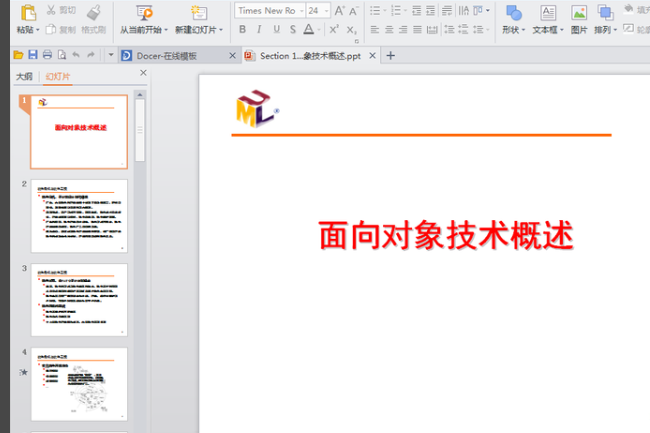Viewport: 650px width, 433px height.
Task: Expand 从当前开始 slideshow dropdown arrow
Action: click(166, 30)
